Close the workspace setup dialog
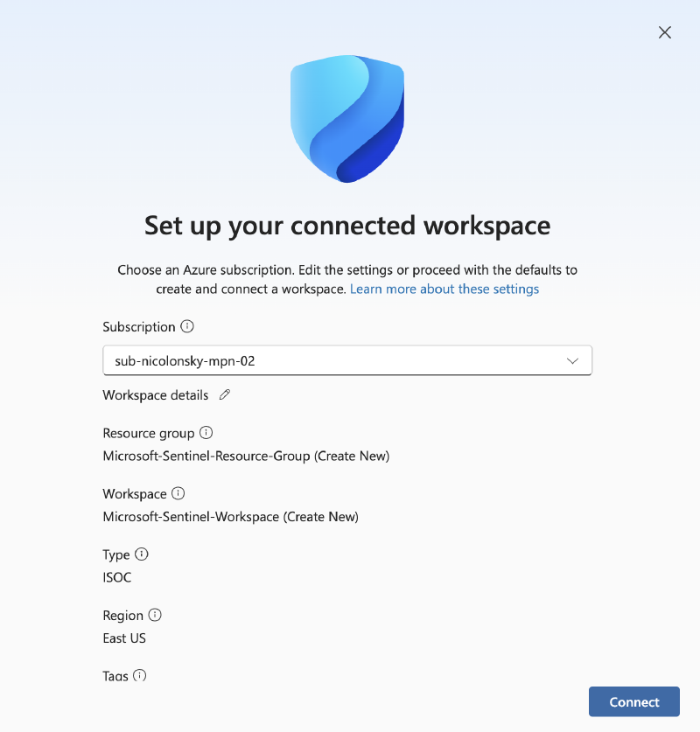The height and width of the screenshot is (732, 700). (664, 32)
